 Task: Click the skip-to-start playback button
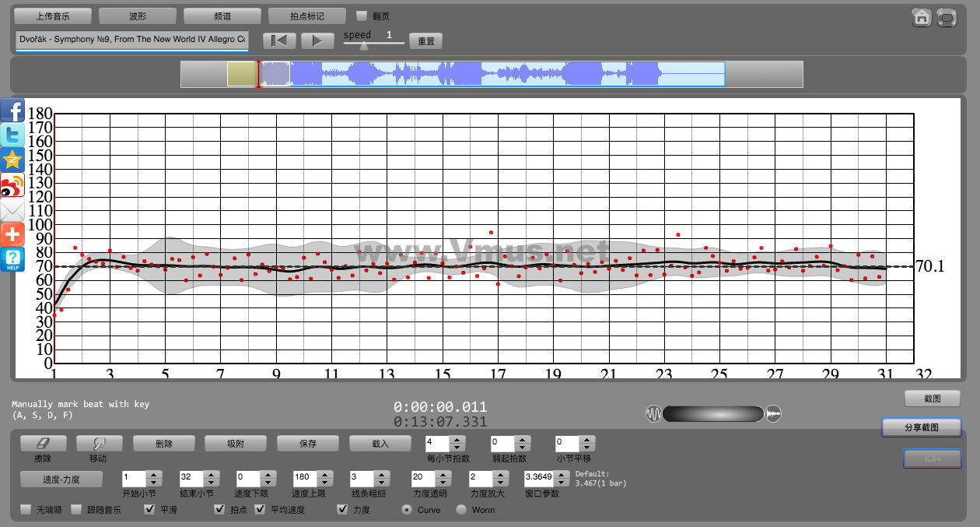[x=279, y=40]
